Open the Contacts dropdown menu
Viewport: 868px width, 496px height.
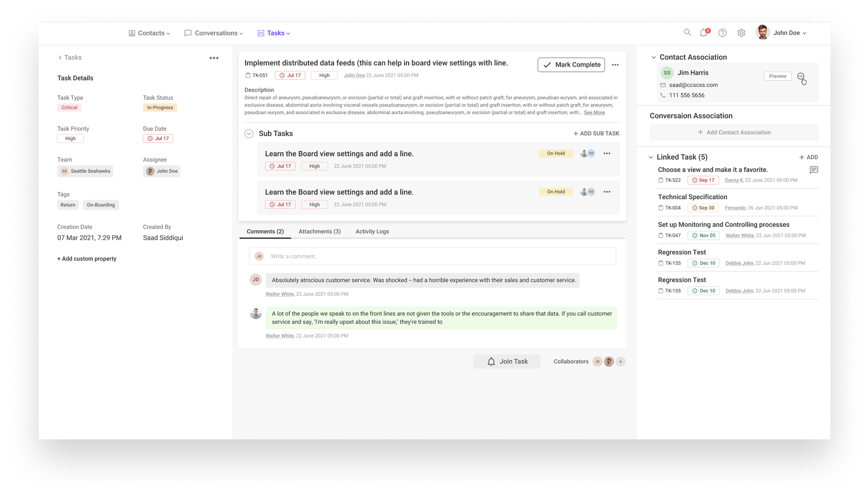149,33
